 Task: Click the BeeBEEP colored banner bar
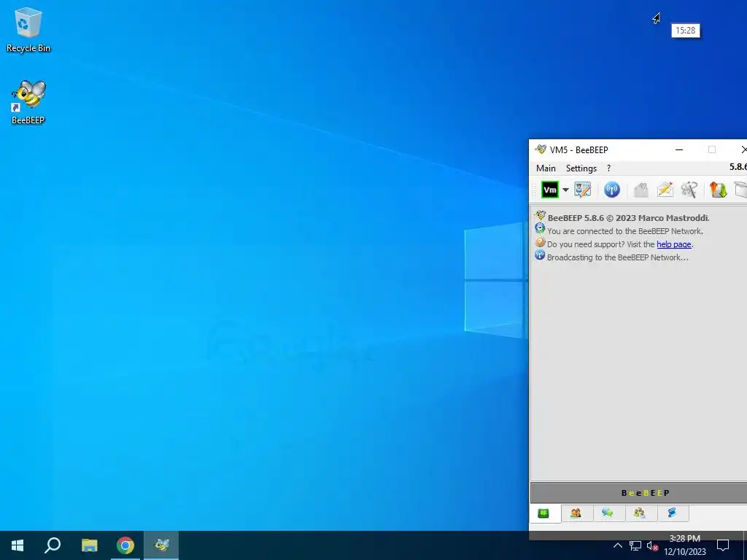(638, 493)
